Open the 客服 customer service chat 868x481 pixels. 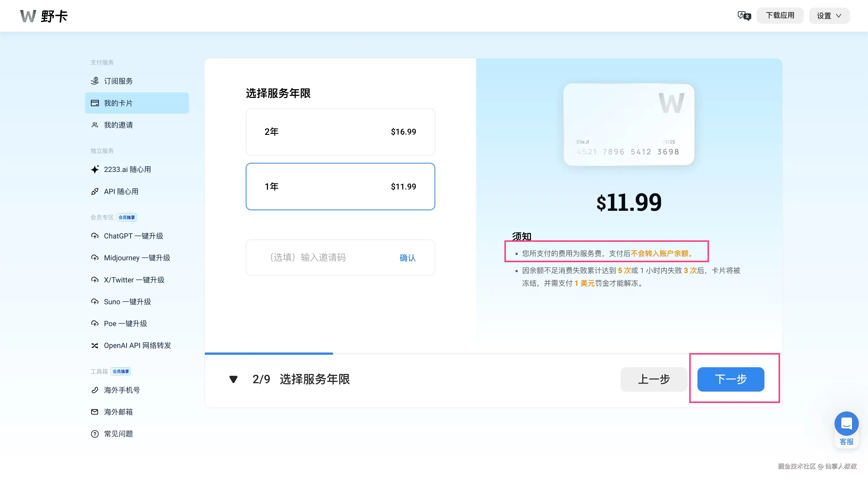846,424
